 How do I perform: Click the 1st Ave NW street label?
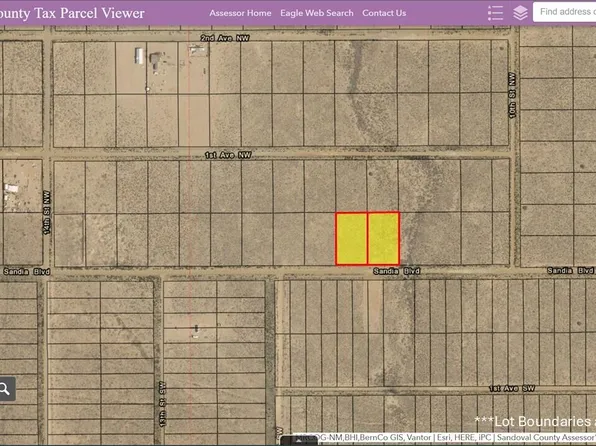click(228, 155)
